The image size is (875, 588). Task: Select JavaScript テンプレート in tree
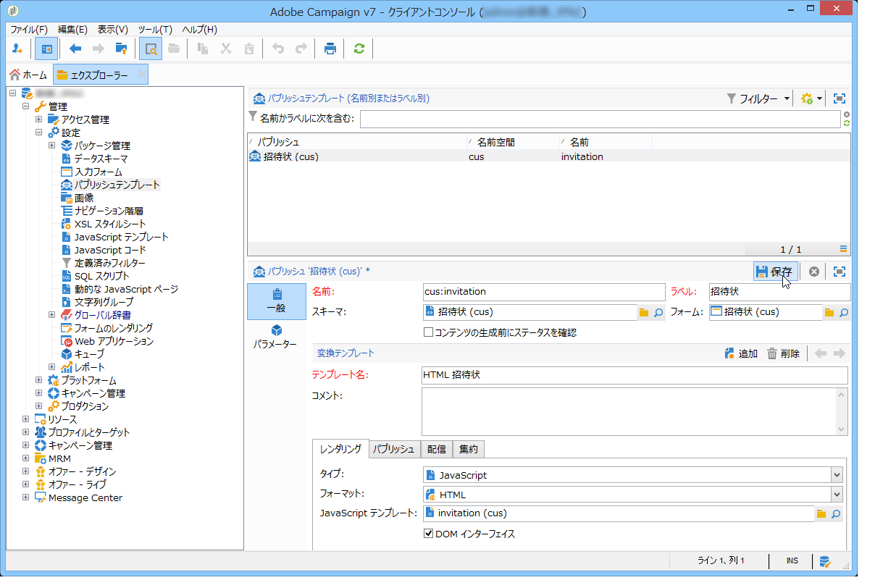[121, 237]
